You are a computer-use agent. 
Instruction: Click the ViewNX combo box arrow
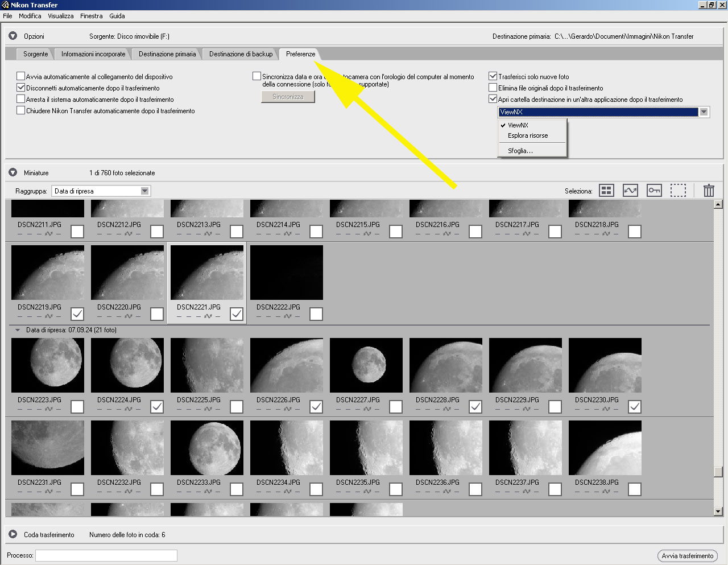[x=704, y=112]
